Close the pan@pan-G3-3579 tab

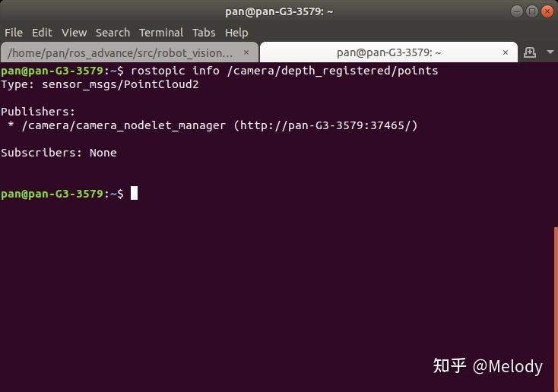pos(506,52)
